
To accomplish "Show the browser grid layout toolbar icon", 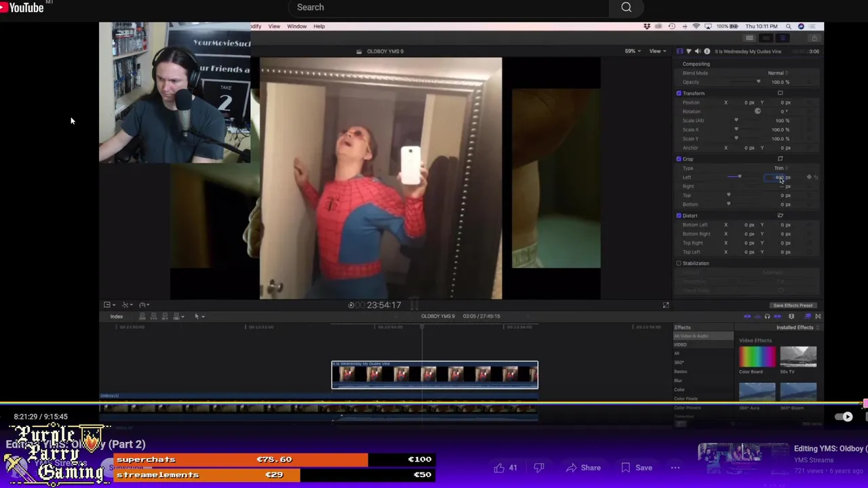I will [749, 38].
